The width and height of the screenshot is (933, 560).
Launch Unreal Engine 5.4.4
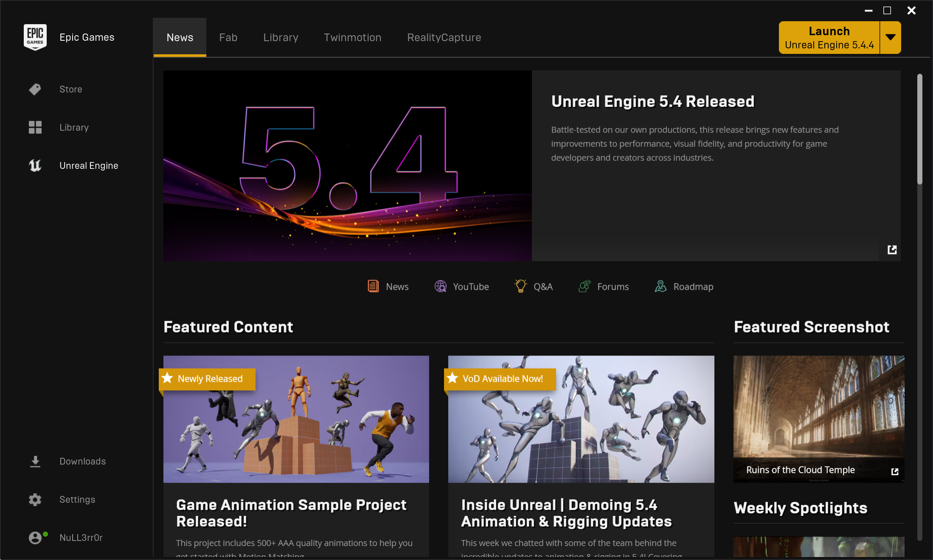pos(829,37)
